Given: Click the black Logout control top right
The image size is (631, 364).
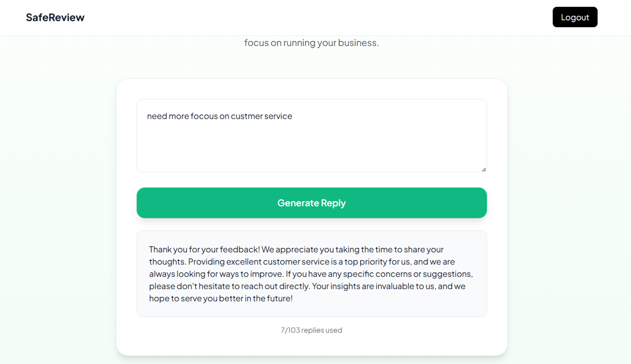Looking at the screenshot, I should point(575,17).
